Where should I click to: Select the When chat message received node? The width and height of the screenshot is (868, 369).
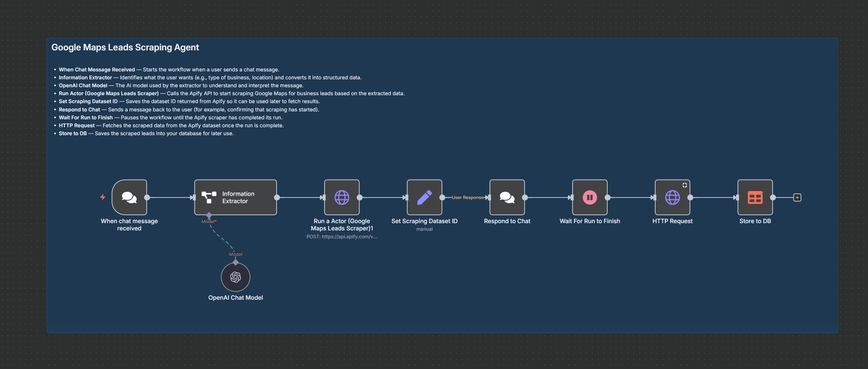click(129, 197)
